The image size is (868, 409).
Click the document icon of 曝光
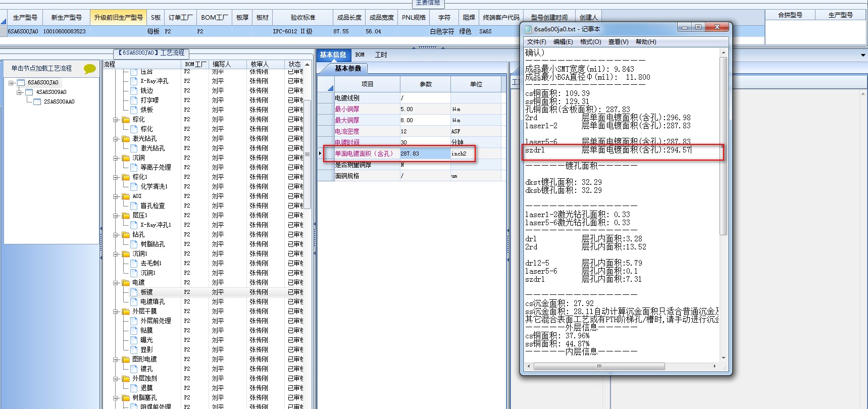(x=134, y=340)
